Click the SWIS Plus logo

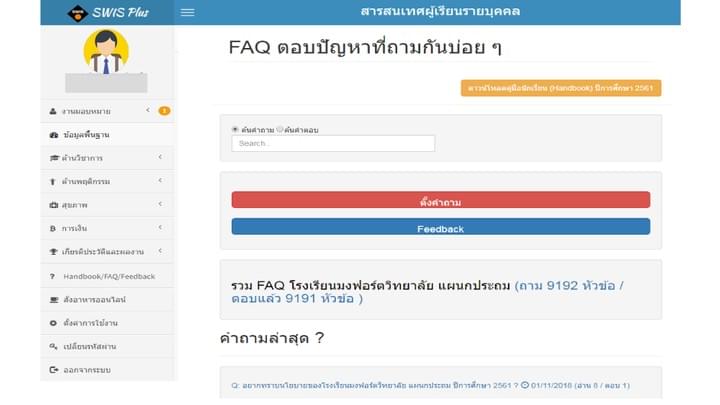tap(108, 12)
